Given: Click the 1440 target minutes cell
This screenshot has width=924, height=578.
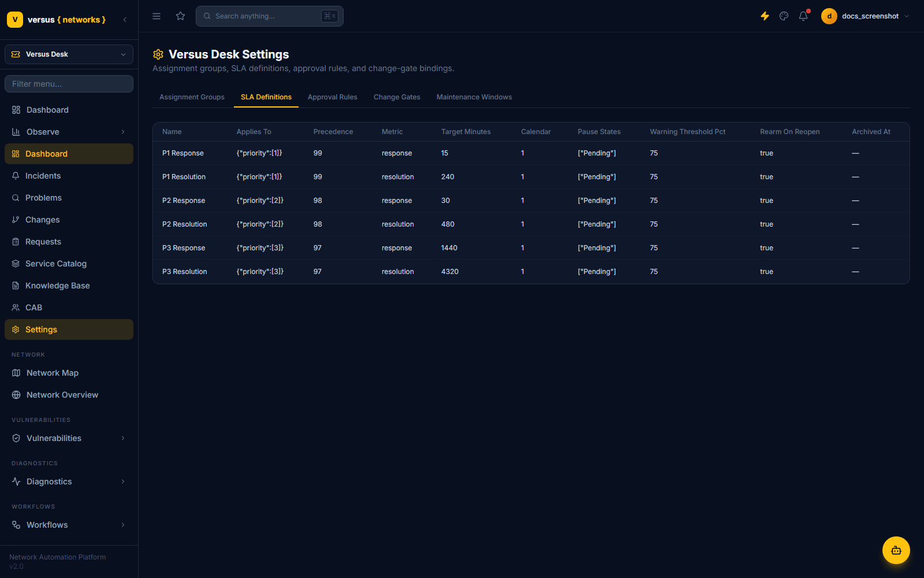Looking at the screenshot, I should [x=449, y=248].
